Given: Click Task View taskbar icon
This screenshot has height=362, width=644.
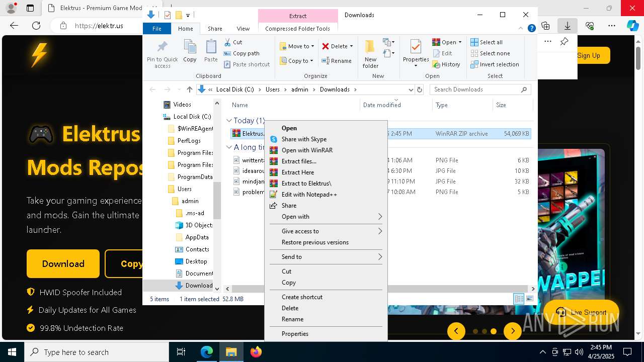Looking at the screenshot, I should click(181, 352).
